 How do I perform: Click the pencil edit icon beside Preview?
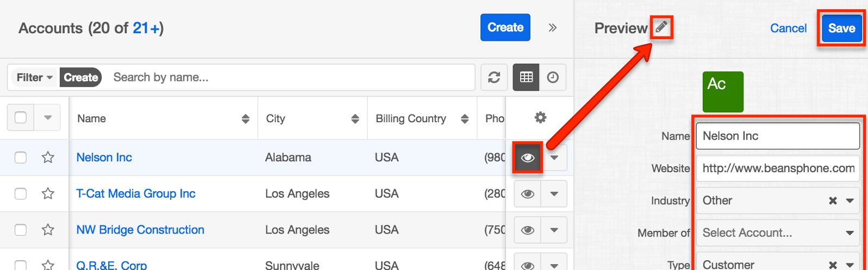[x=661, y=27]
